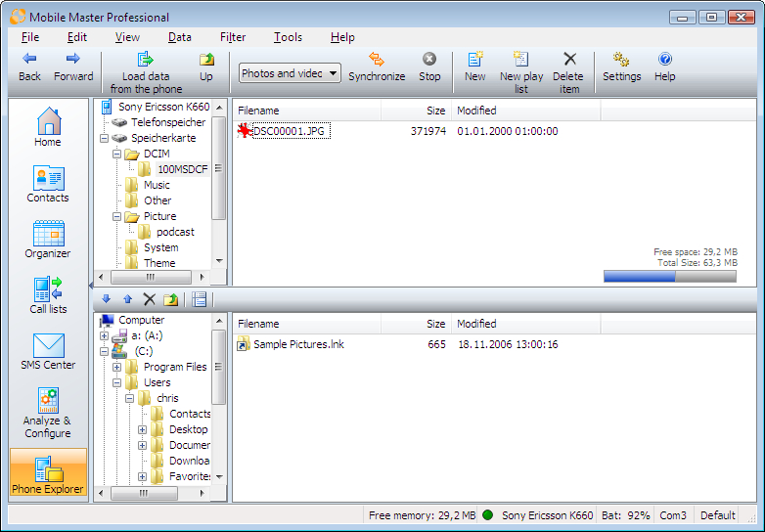Open the Tools menu
This screenshot has width=765, height=532.
tap(288, 37)
